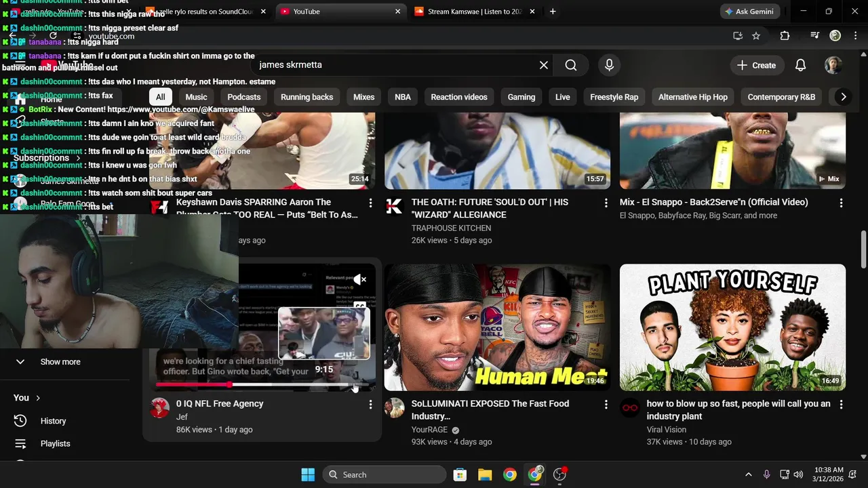Select the Mixes filter chip
The image size is (868, 488).
click(364, 97)
